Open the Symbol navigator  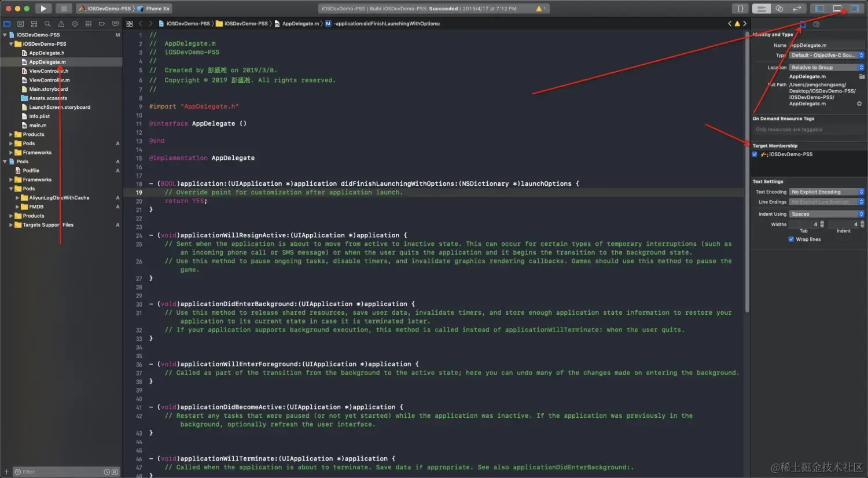point(34,24)
